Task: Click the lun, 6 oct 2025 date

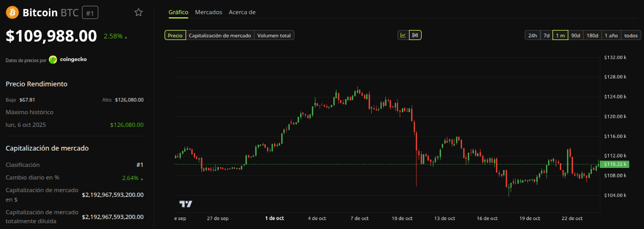Action: (x=25, y=125)
